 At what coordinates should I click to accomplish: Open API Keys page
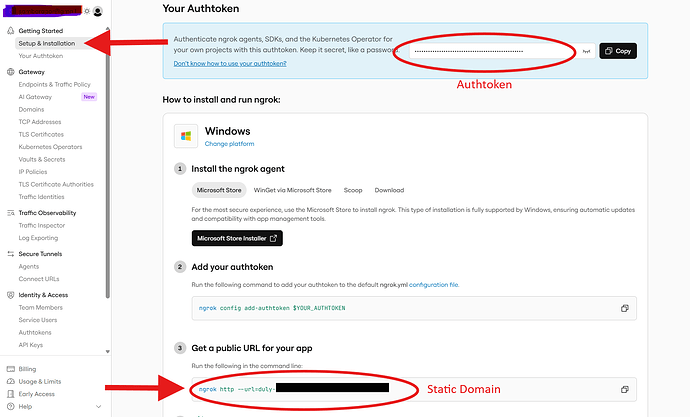point(30,345)
